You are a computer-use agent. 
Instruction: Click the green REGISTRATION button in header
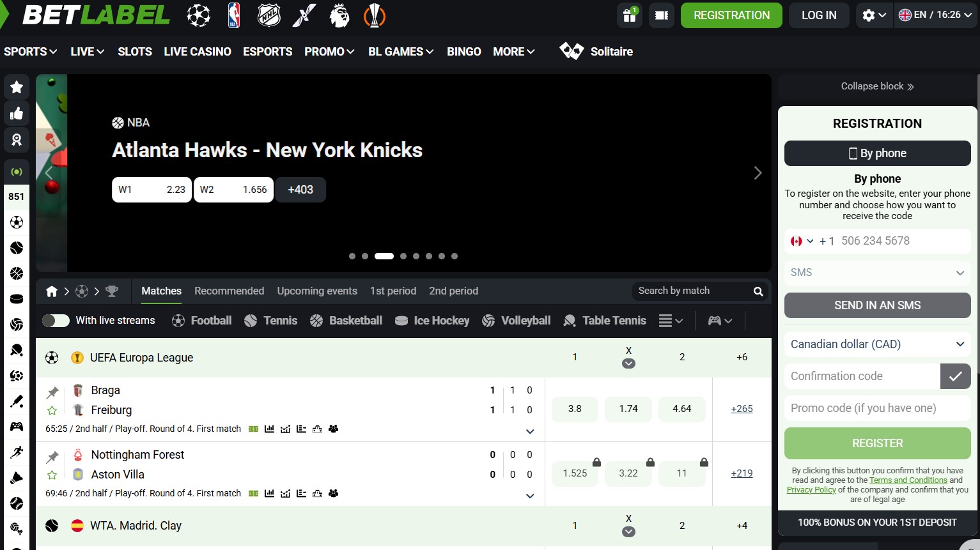[x=731, y=15]
